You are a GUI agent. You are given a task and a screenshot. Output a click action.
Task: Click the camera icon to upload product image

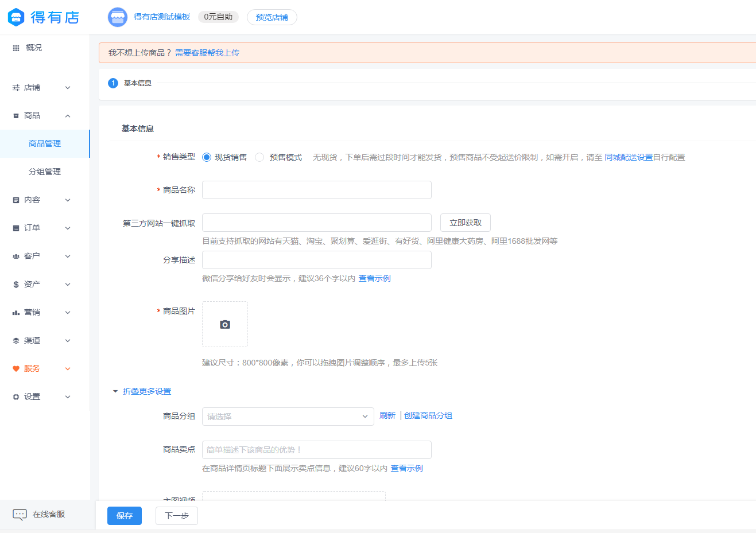point(225,325)
